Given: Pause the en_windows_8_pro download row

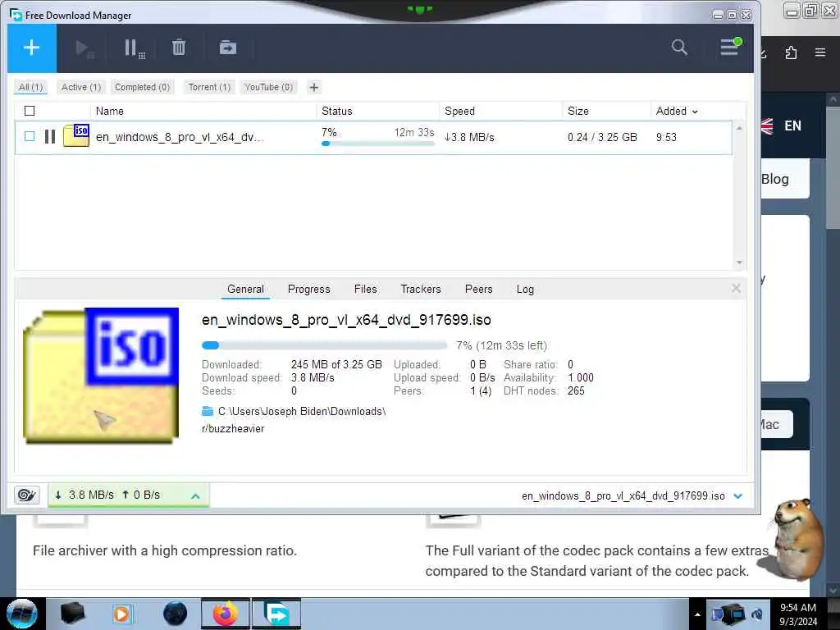Looking at the screenshot, I should tap(50, 137).
